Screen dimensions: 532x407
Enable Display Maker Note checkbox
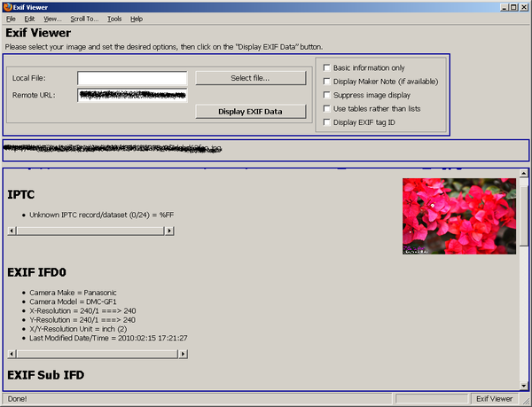coord(326,82)
